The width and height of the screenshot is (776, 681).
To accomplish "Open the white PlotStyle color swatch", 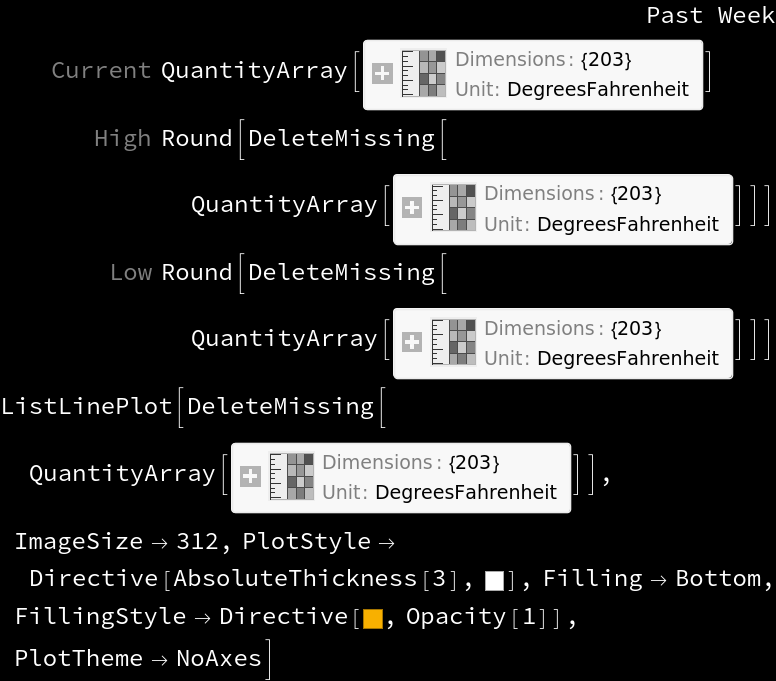I will click(x=494, y=581).
